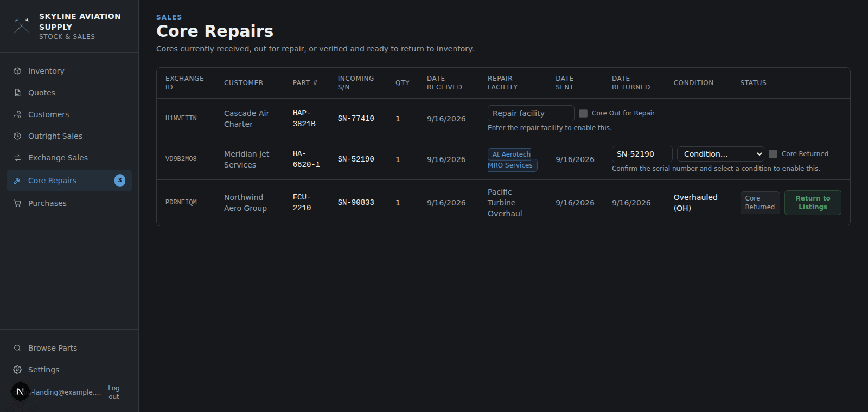This screenshot has width=868, height=412.
Task: Check the Core Returned checkbox for SN-52190
Action: [x=773, y=154]
